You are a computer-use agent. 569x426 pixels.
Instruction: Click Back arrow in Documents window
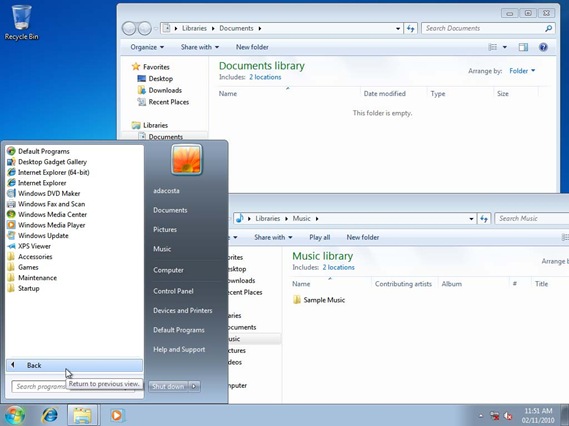coord(129,28)
